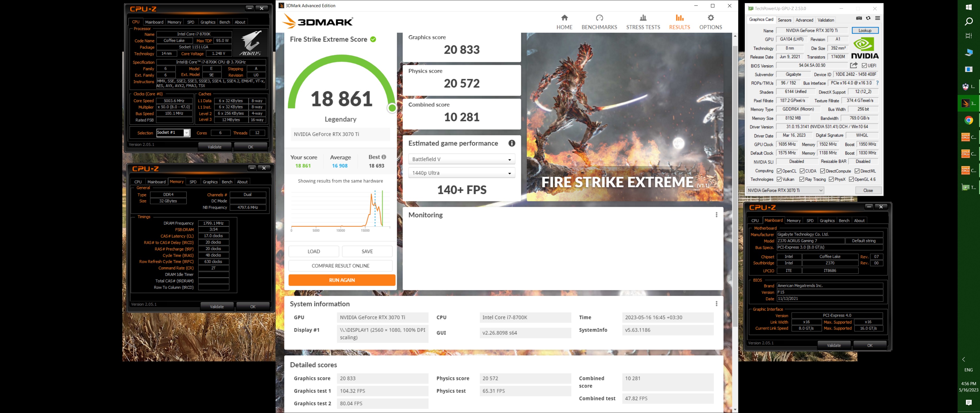Viewport: 980px width, 413px height.
Task: Select the 3DMark RESULTS section
Action: point(679,22)
